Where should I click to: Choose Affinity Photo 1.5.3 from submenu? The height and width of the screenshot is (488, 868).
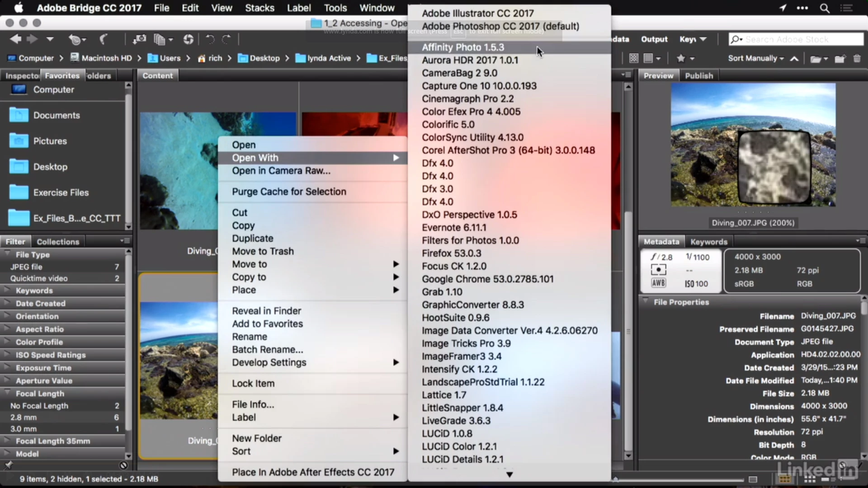[463, 47]
